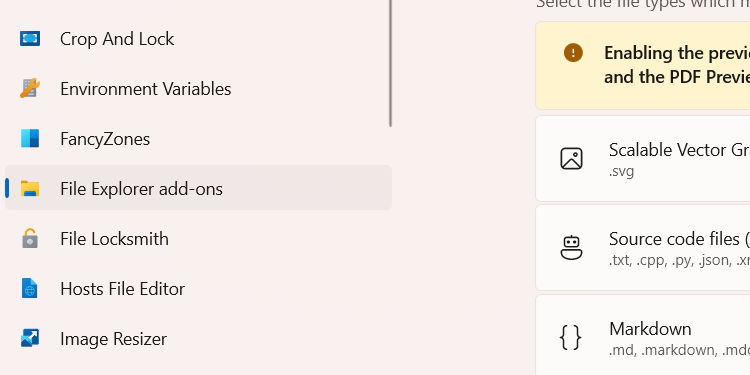The image size is (750, 375).
Task: Click the warning exclamation icon in the info banner
Action: [x=573, y=53]
